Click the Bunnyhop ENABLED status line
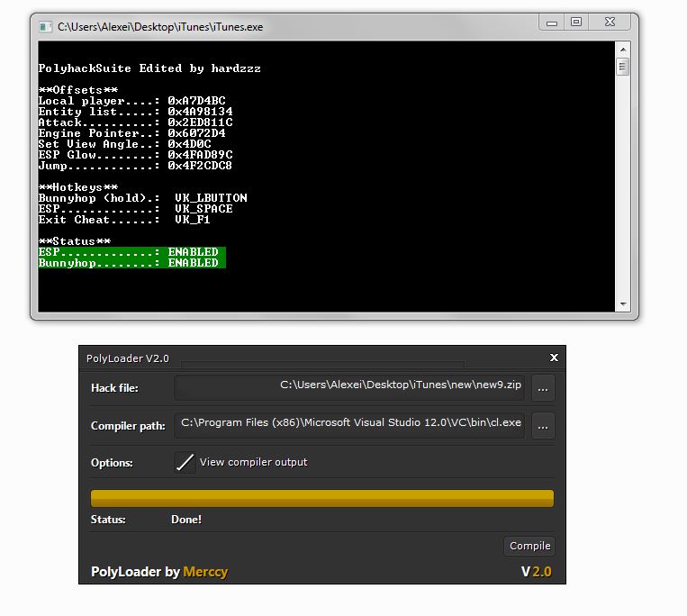 131,263
